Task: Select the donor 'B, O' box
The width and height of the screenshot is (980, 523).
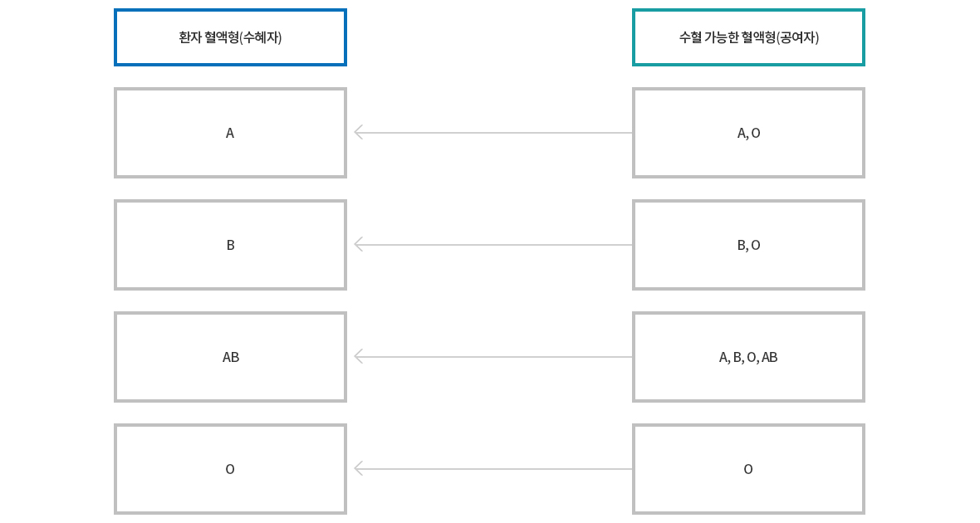Action: [x=748, y=244]
